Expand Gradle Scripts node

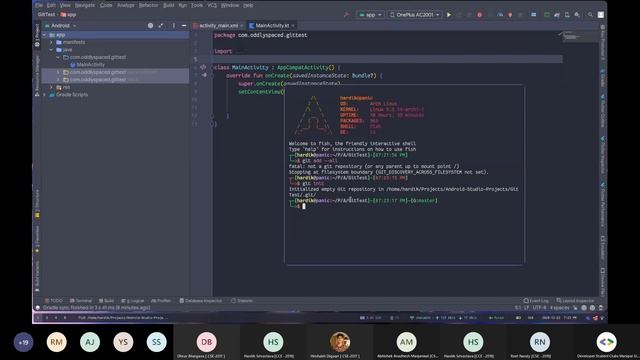click(44, 95)
